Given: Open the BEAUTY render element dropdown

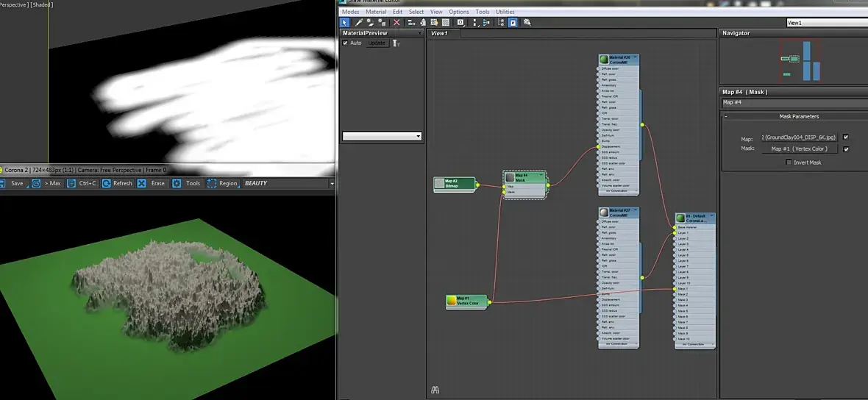Looking at the screenshot, I should pos(332,183).
